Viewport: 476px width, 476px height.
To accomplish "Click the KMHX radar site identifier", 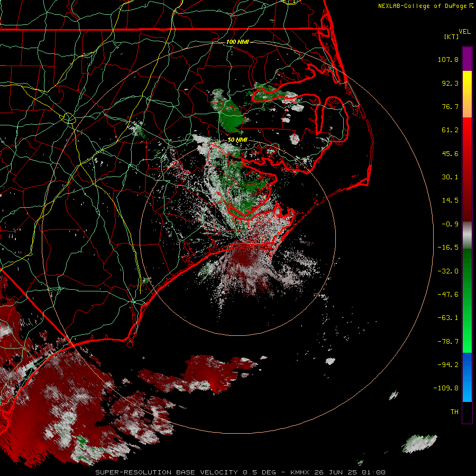I will click(x=300, y=472).
